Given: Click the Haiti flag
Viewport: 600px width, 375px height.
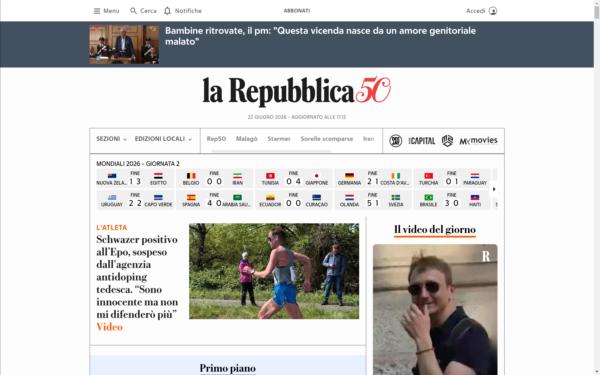Looking at the screenshot, I should pos(475,197).
